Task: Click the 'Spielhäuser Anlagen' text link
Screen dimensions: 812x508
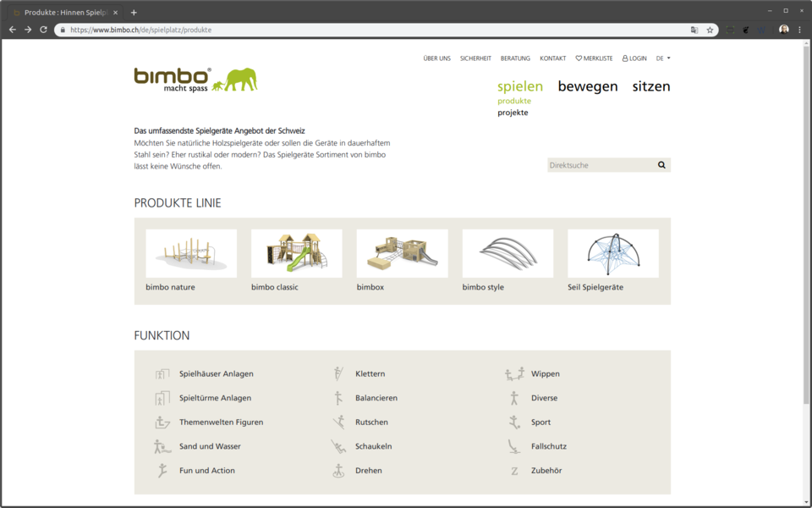Action: click(x=217, y=373)
